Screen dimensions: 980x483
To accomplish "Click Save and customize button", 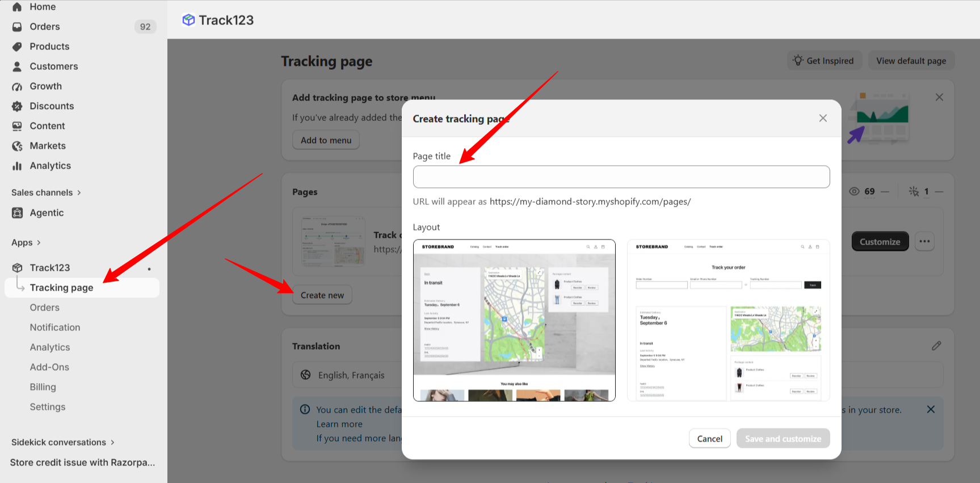I will 783,439.
